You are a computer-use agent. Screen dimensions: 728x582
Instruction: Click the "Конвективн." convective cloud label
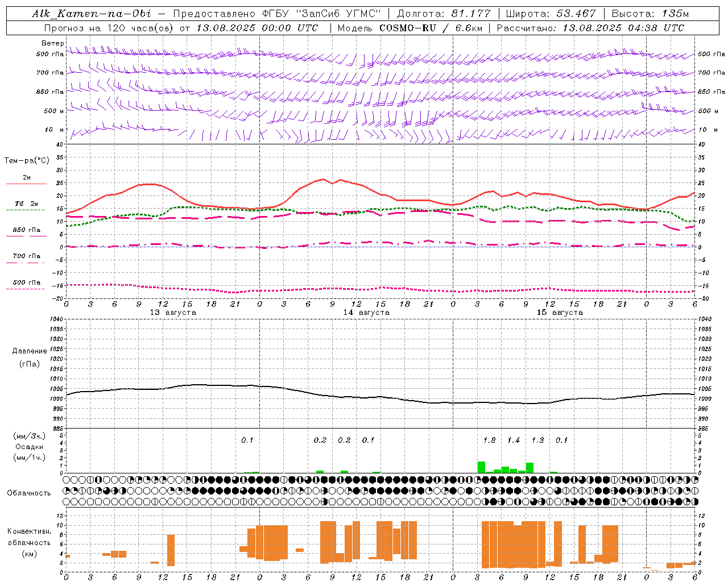point(30,531)
